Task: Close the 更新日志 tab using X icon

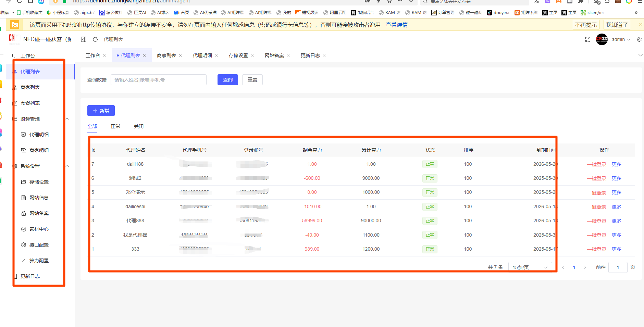Action: click(324, 55)
